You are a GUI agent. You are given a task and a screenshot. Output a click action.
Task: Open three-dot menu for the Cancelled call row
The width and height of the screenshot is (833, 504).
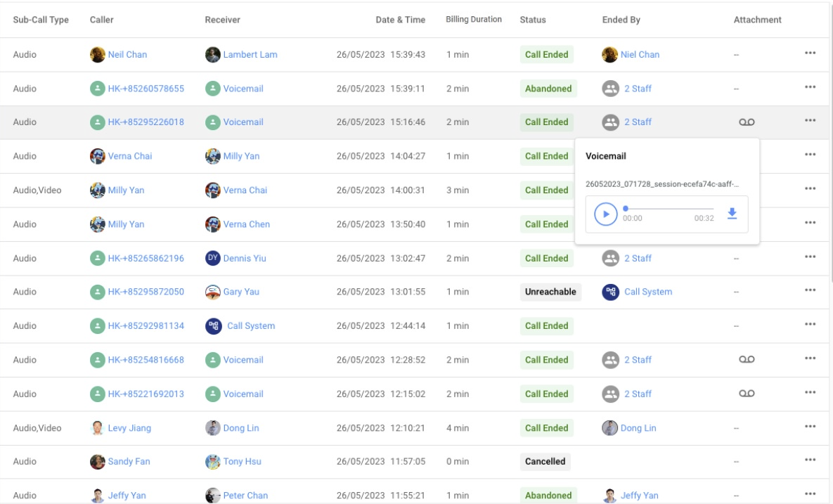pyautogui.click(x=810, y=460)
